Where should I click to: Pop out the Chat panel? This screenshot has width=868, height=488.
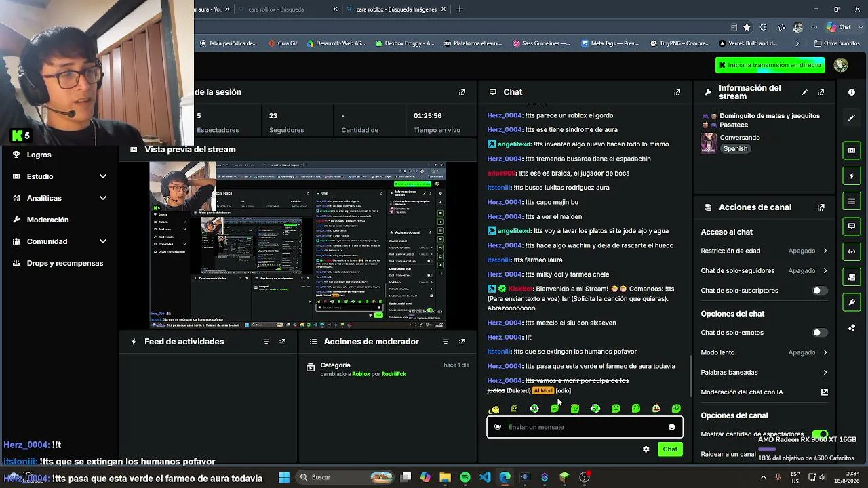(x=677, y=92)
